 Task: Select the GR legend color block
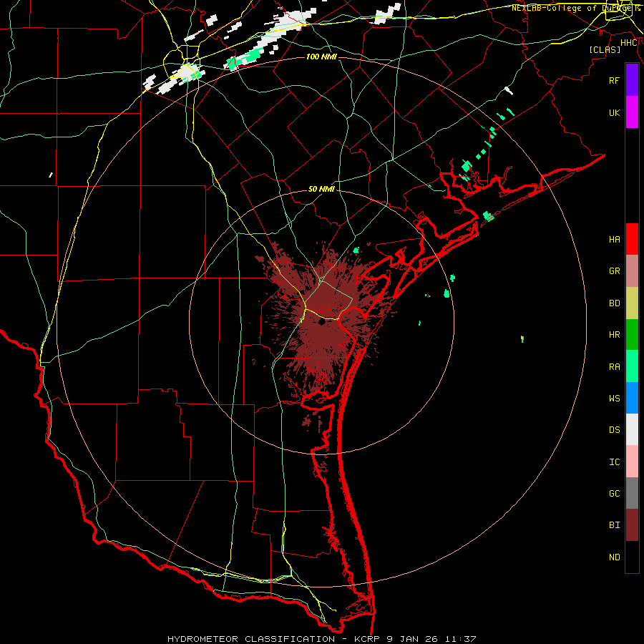632,271
